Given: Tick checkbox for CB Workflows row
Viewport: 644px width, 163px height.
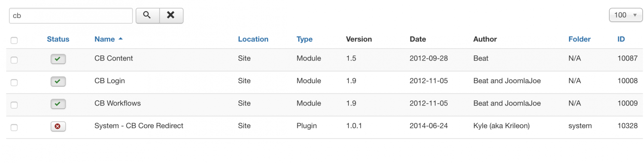Looking at the screenshot, I should point(14,105).
